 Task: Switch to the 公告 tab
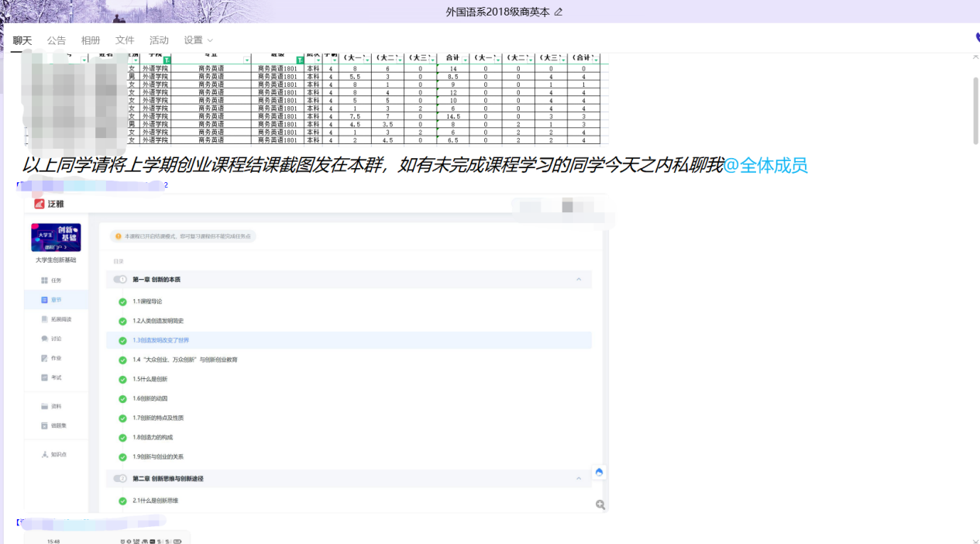click(x=57, y=40)
